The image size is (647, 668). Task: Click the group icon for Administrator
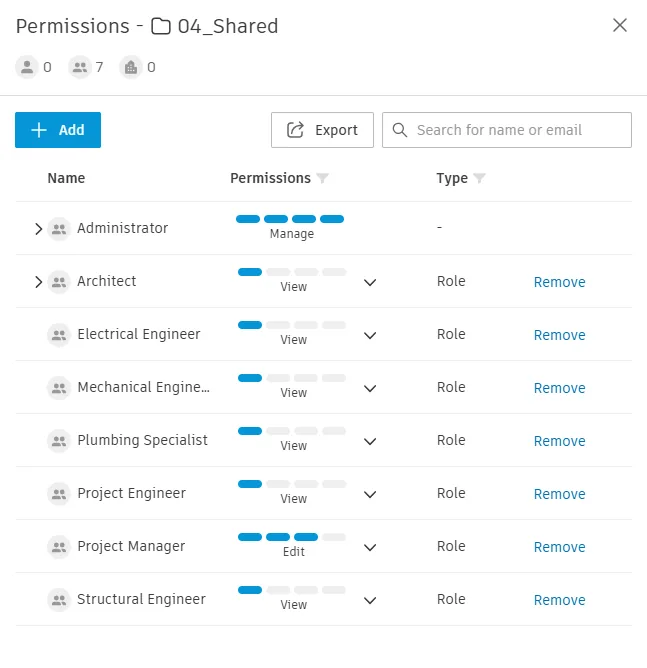[59, 229]
